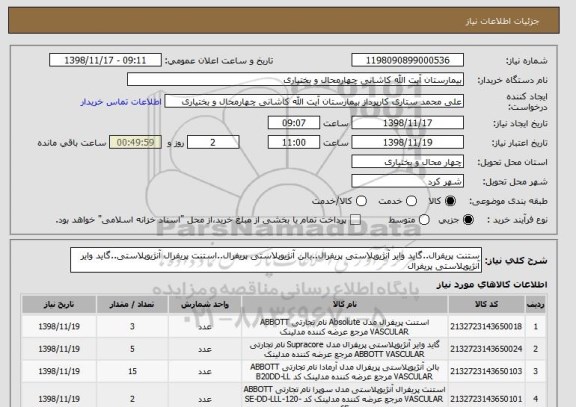Click the شرح کلی نیاز label
The width and height of the screenshot is (576, 407).
pyautogui.click(x=516, y=261)
